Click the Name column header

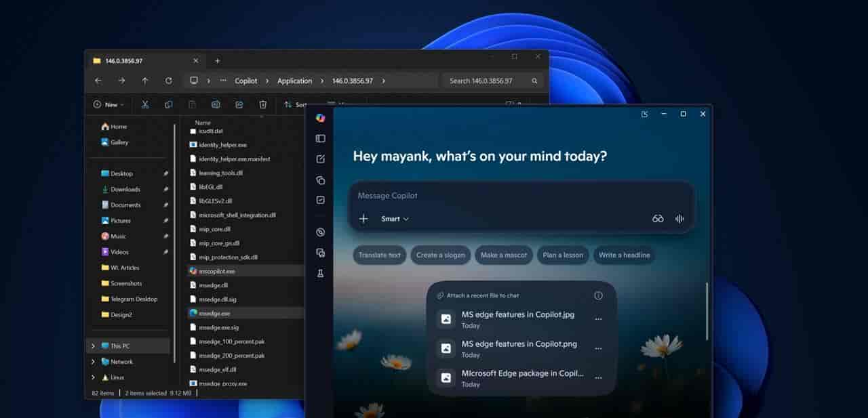(x=203, y=123)
